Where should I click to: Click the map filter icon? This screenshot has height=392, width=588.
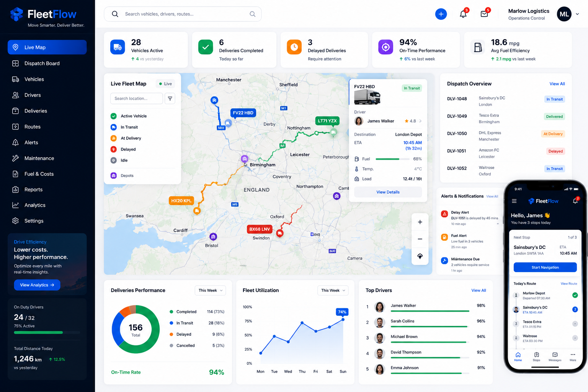coord(170,98)
